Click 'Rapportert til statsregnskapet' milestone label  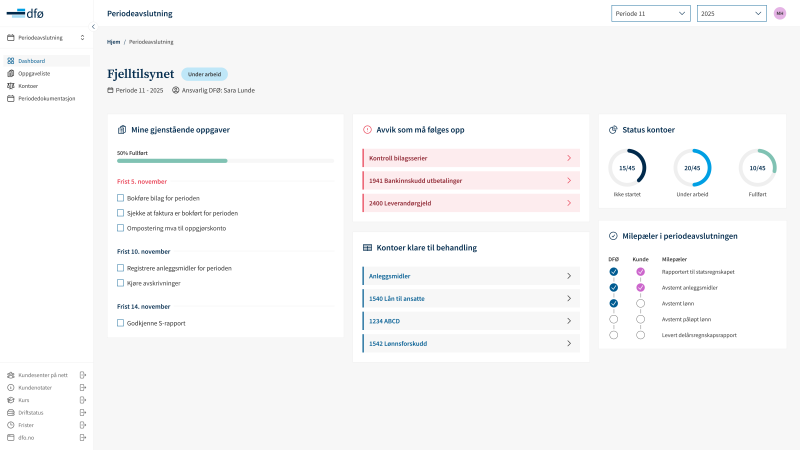[698, 272]
